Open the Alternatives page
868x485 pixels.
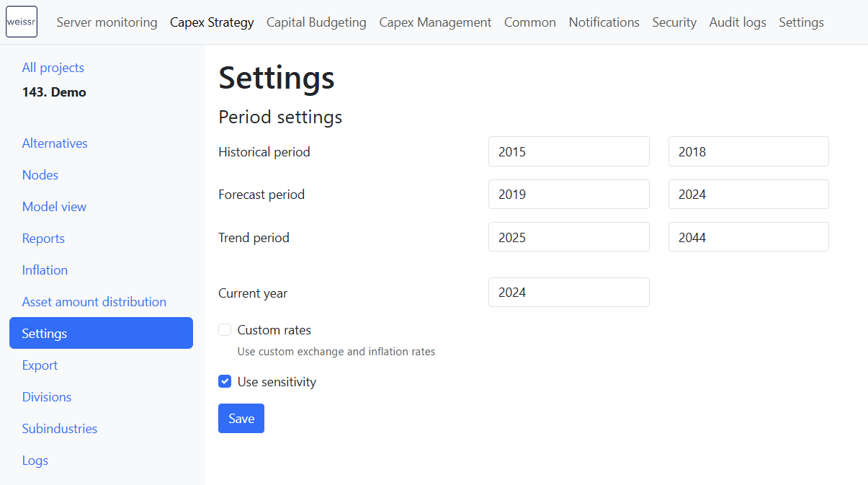[55, 143]
